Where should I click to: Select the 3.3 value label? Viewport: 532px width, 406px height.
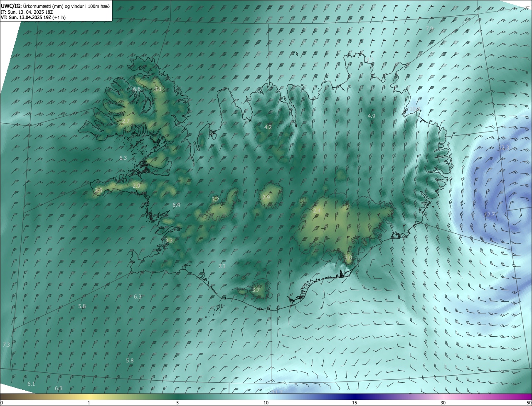(x=169, y=240)
